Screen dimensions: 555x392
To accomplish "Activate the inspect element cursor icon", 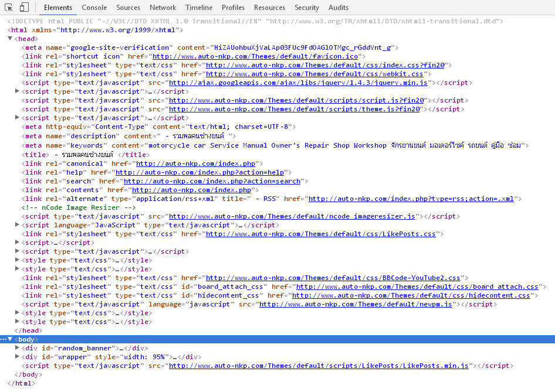I will coord(8,7).
